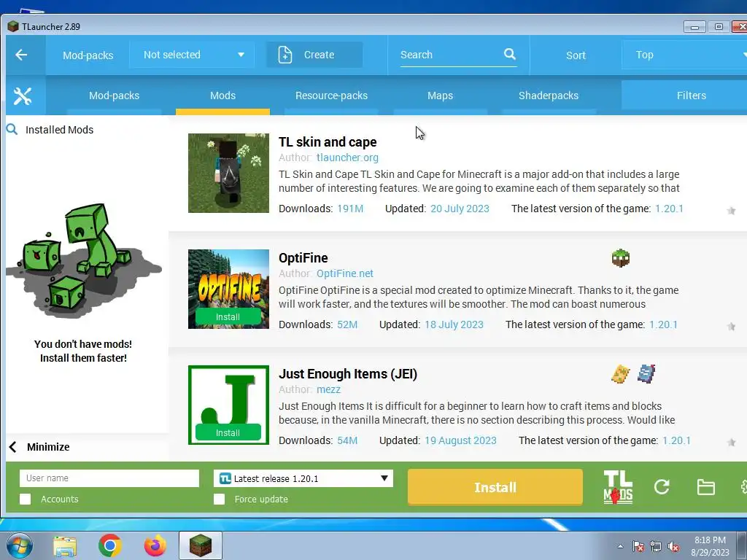Click the network tray icon
The height and width of the screenshot is (560, 747).
(656, 547)
